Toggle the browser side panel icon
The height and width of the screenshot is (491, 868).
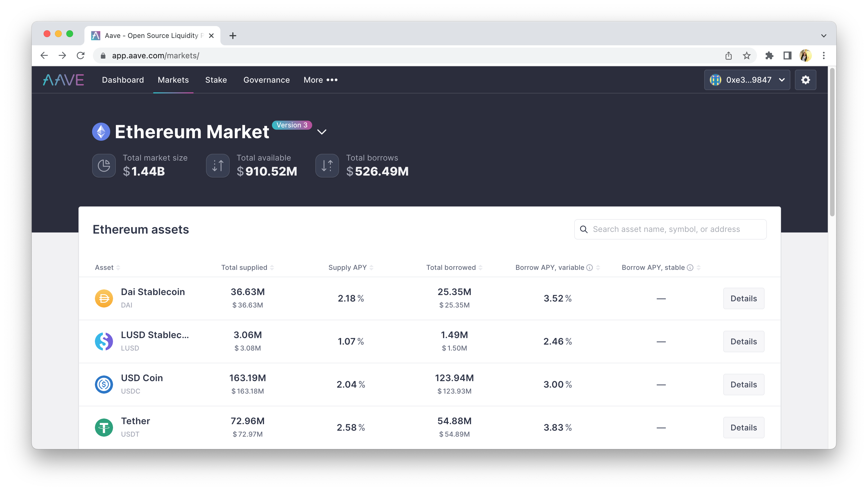point(787,55)
